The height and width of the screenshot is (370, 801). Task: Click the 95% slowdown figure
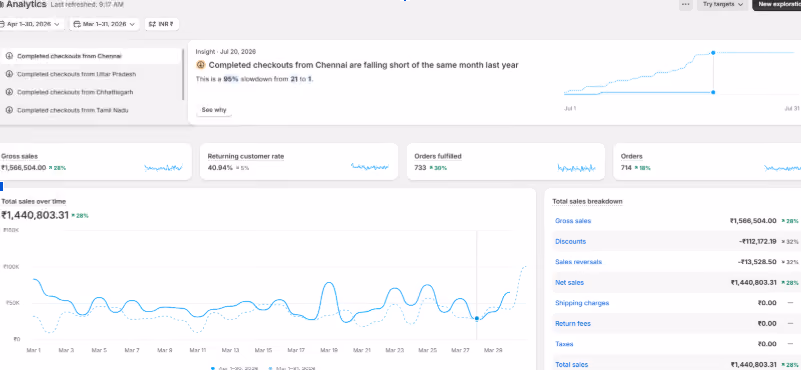231,79
